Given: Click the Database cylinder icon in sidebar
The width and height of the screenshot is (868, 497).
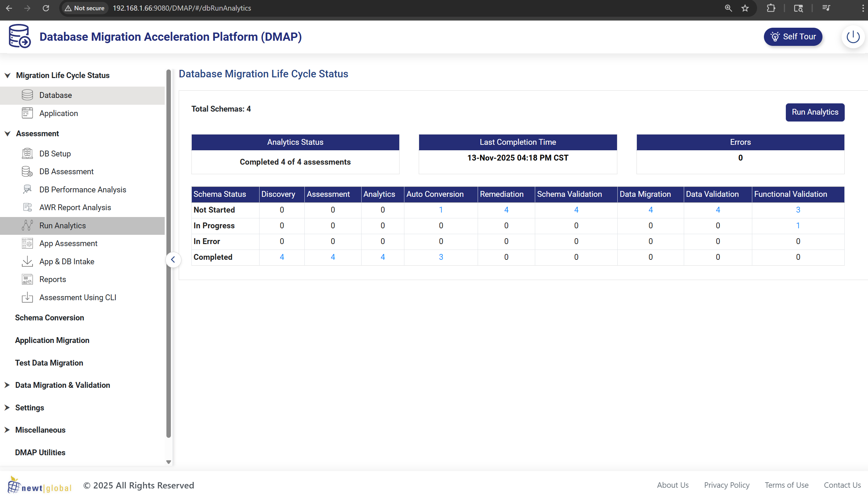Looking at the screenshot, I should (x=27, y=95).
